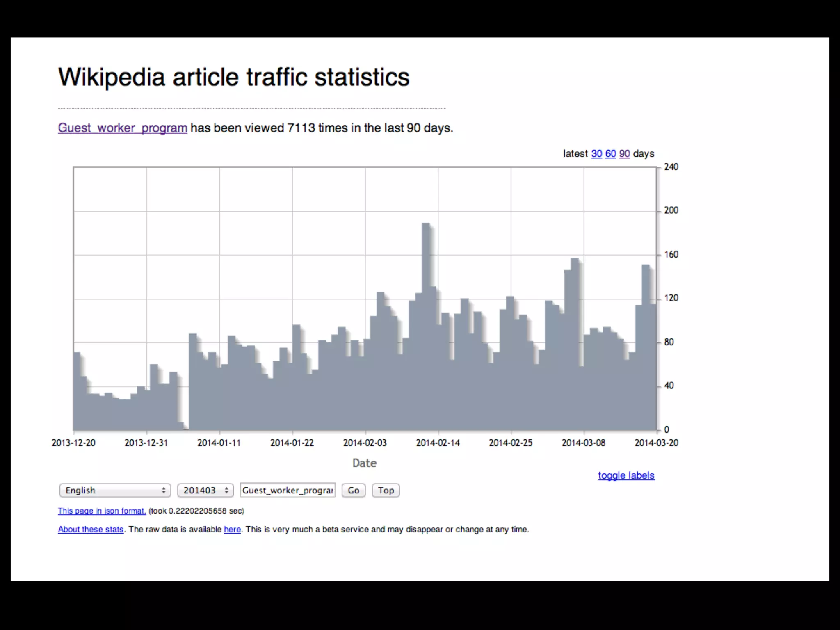Viewport: 840px width, 630px height.
Task: Click the article name input field
Action: (x=288, y=491)
